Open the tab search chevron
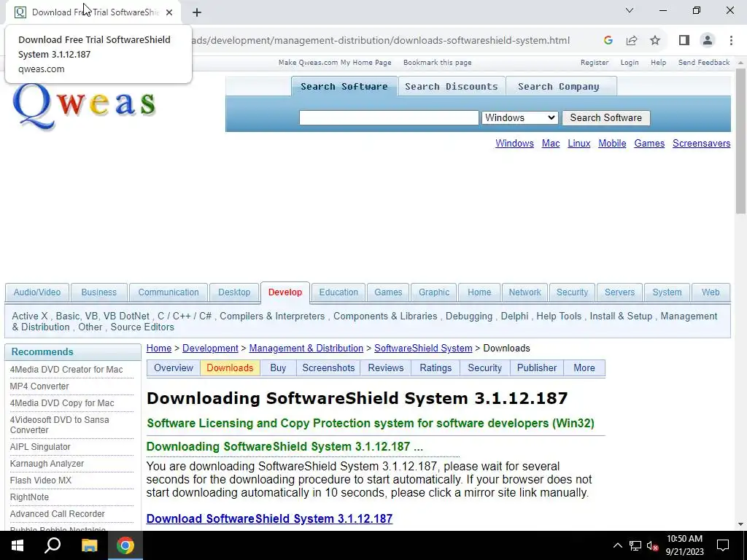This screenshot has width=747, height=560. click(630, 10)
